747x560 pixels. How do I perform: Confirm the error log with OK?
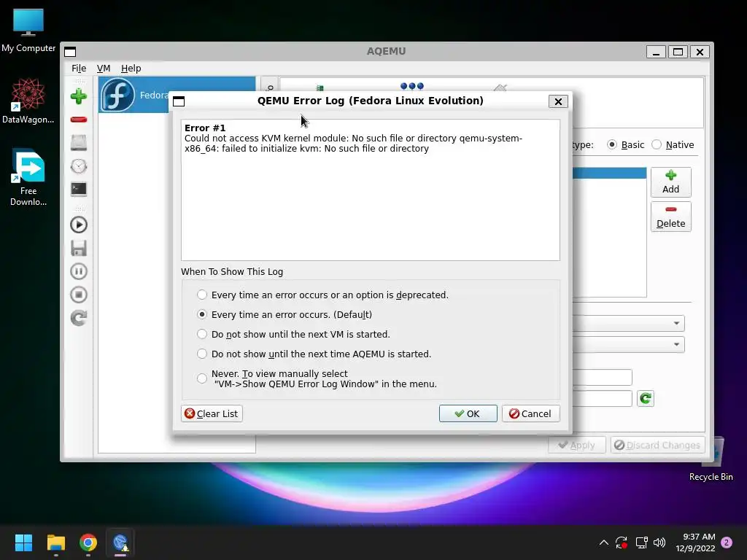(x=468, y=413)
